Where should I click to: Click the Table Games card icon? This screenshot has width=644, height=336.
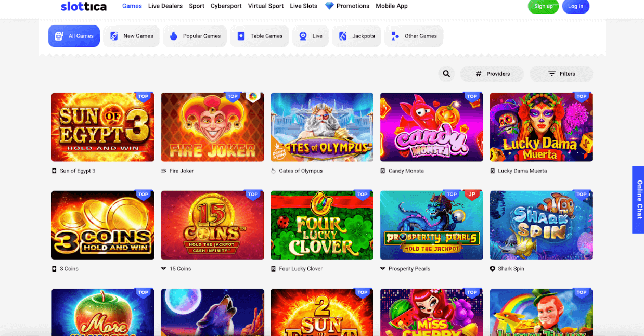point(241,36)
